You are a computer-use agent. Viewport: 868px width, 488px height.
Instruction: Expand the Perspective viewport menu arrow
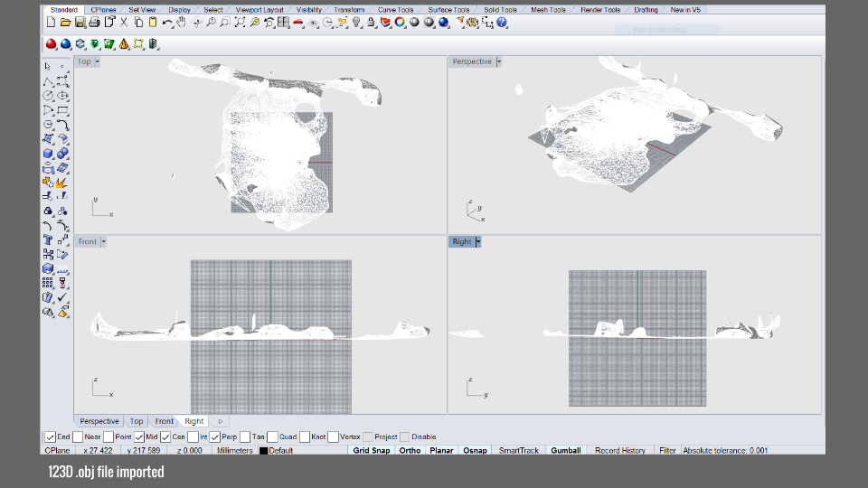[499, 61]
